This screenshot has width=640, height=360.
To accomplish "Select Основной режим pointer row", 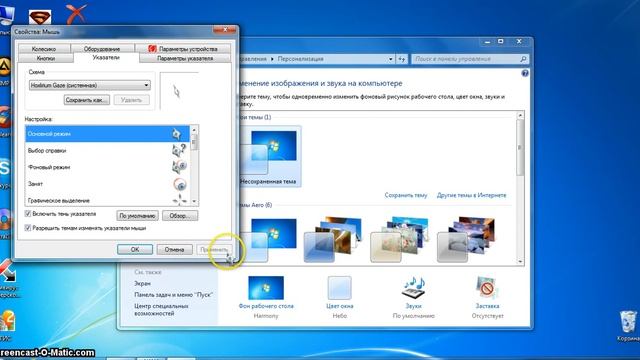I will click(x=107, y=134).
